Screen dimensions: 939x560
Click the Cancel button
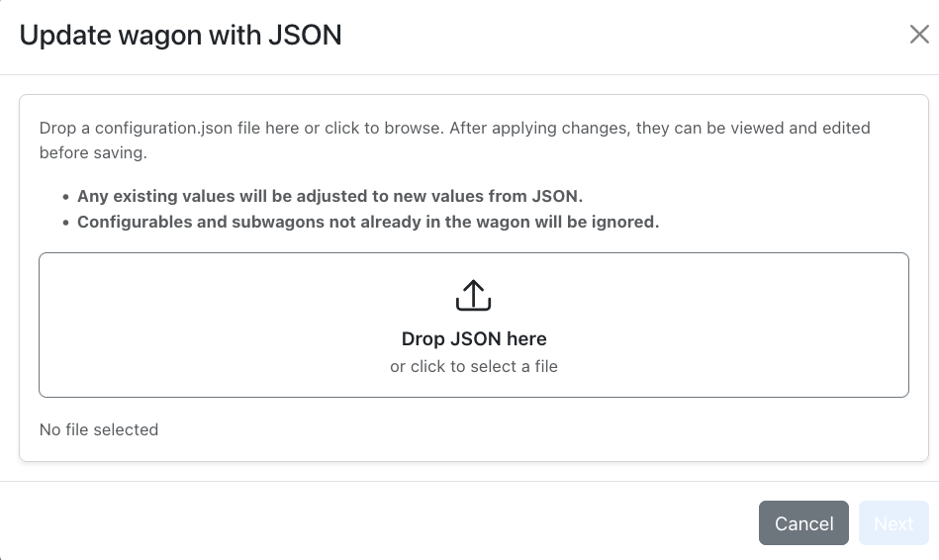pos(803,523)
